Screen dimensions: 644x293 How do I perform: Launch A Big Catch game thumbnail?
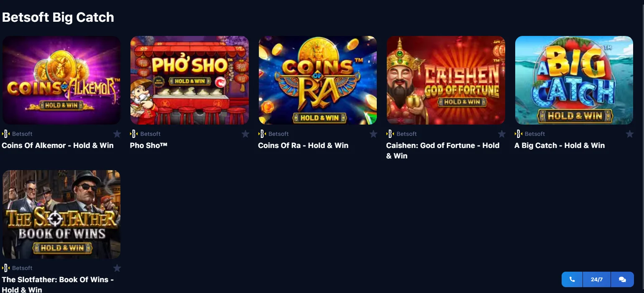574,80
